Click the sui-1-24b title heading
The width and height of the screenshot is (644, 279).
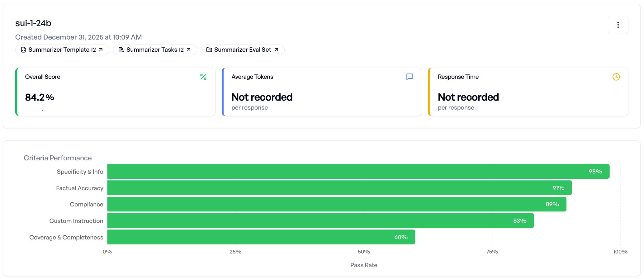click(x=33, y=23)
